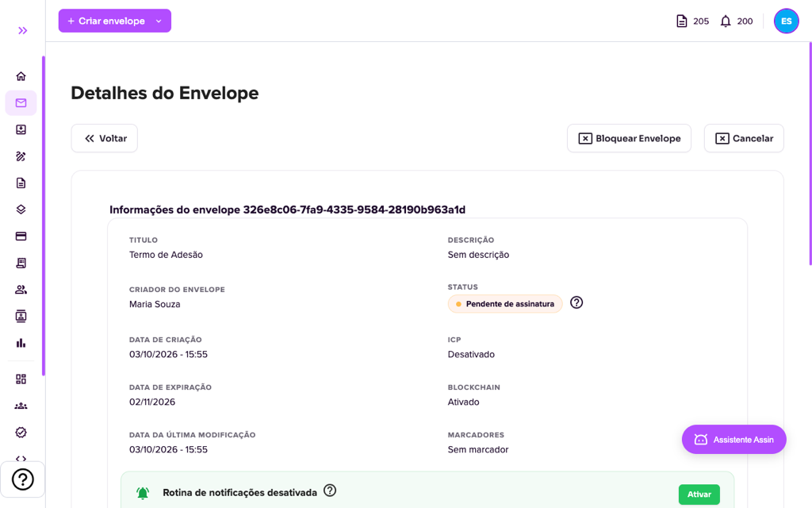Screen dimensions: 812x508
Task: Open the Assistente Assin chat button
Action: pos(733,440)
